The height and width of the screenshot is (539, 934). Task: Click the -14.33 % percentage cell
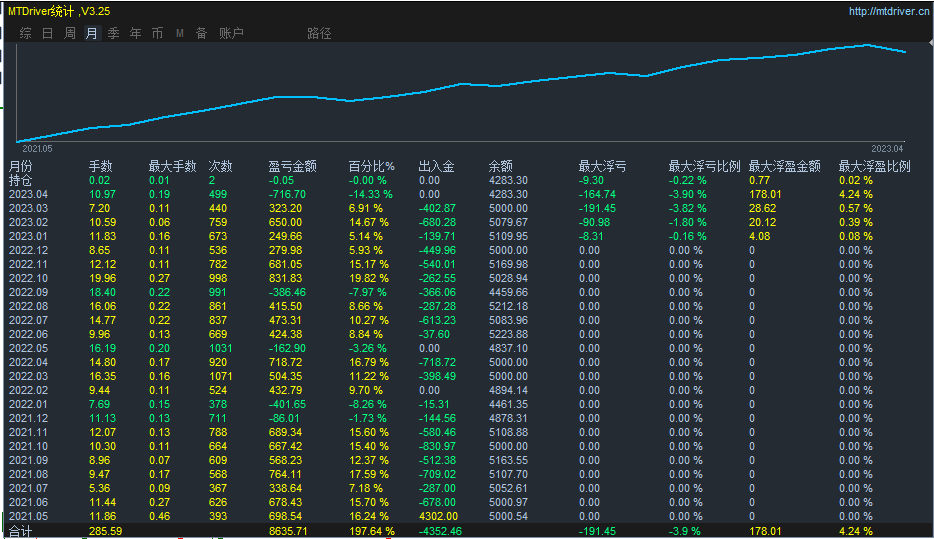click(x=371, y=194)
